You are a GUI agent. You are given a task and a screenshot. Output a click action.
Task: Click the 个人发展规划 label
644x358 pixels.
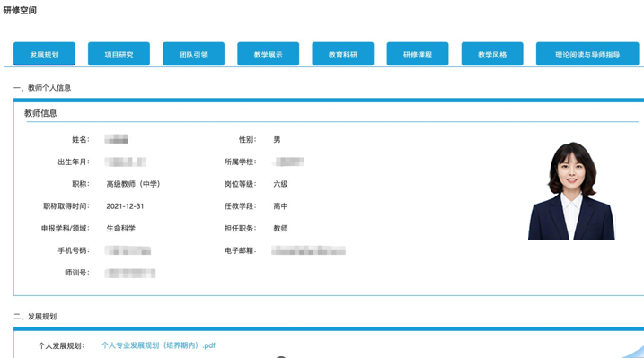[x=61, y=346]
